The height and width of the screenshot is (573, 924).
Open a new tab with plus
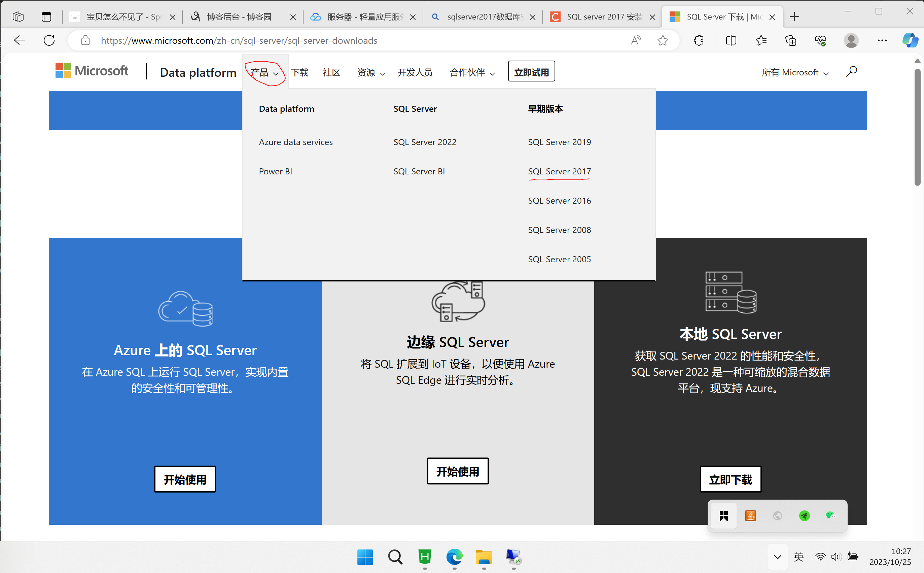[794, 17]
